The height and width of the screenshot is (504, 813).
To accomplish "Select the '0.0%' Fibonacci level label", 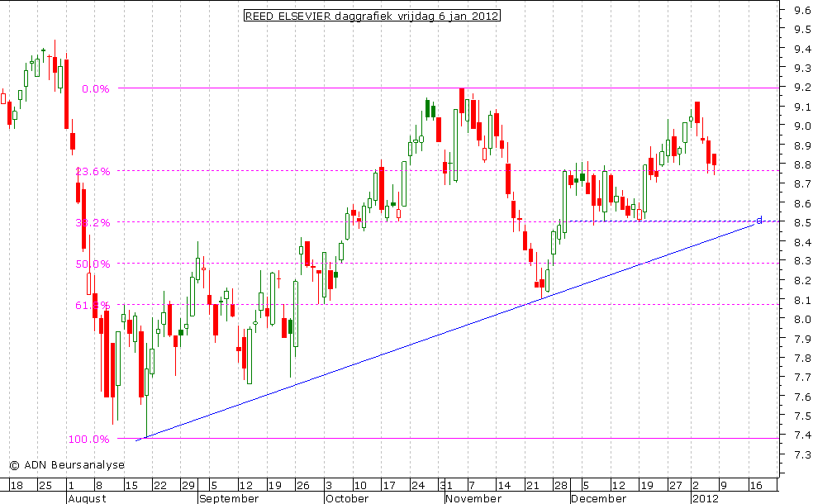I will tap(96, 89).
